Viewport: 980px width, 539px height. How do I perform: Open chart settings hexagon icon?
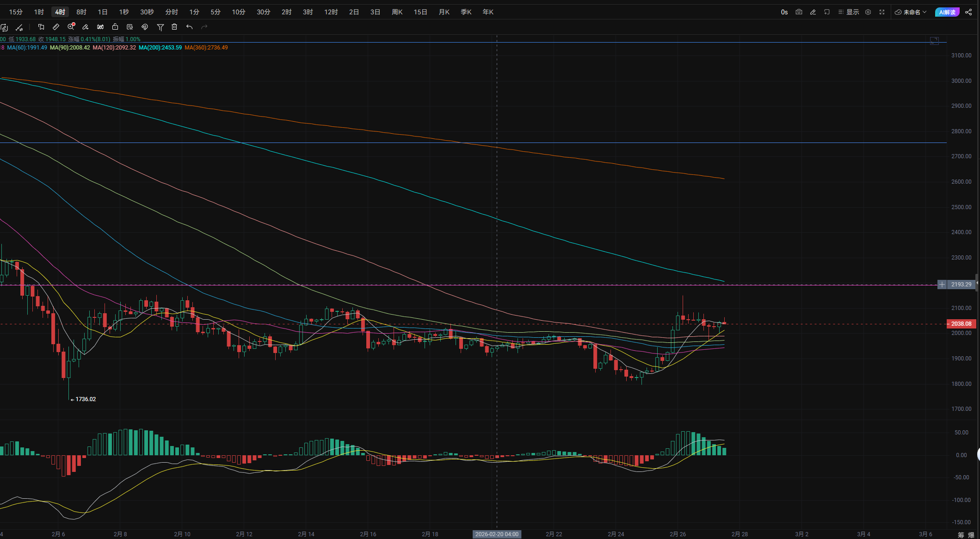[868, 12]
